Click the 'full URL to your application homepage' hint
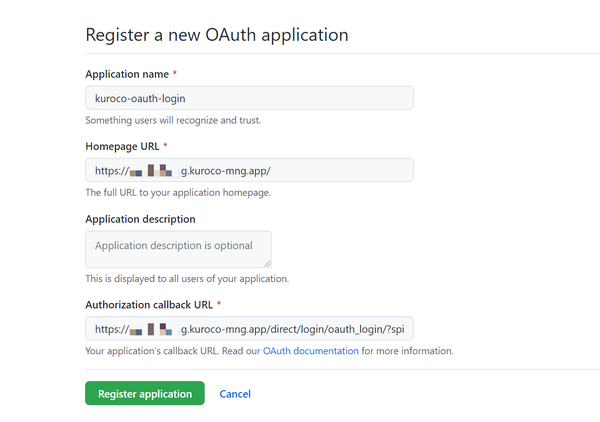This screenshot has width=600, height=422. [178, 192]
